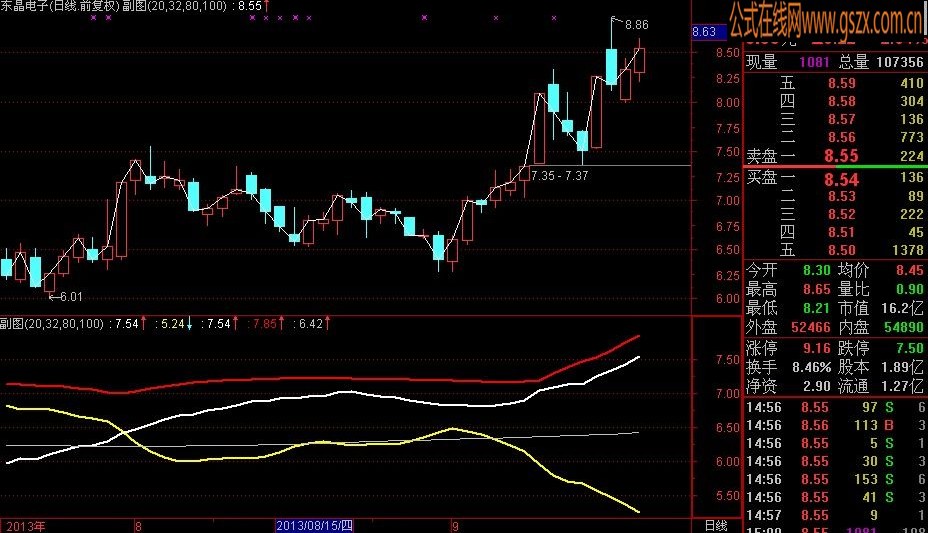Click the 现量 1081 value
Viewport: 928px width, 533px height.
[814, 62]
